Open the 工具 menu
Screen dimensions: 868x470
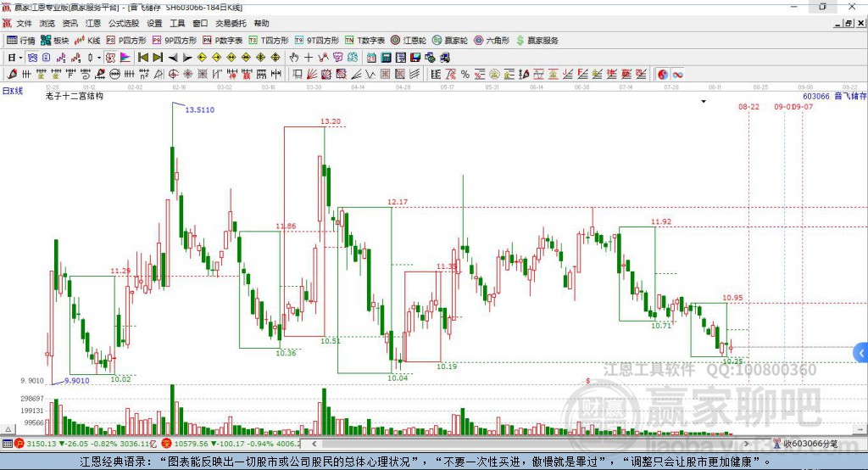tap(177, 23)
